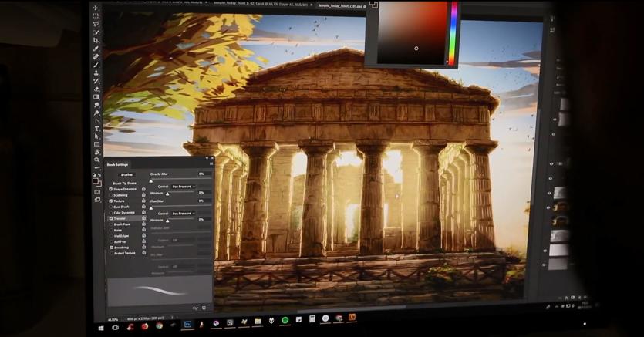Enable the Wet Edges checkbox

point(111,236)
